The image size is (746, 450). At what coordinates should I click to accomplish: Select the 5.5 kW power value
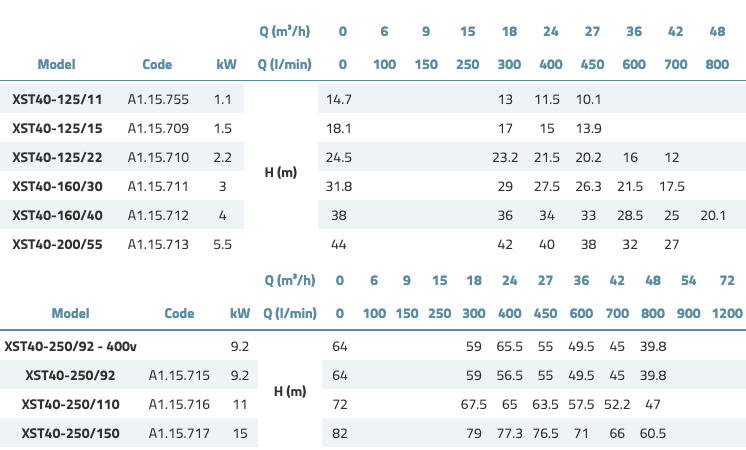(x=223, y=244)
